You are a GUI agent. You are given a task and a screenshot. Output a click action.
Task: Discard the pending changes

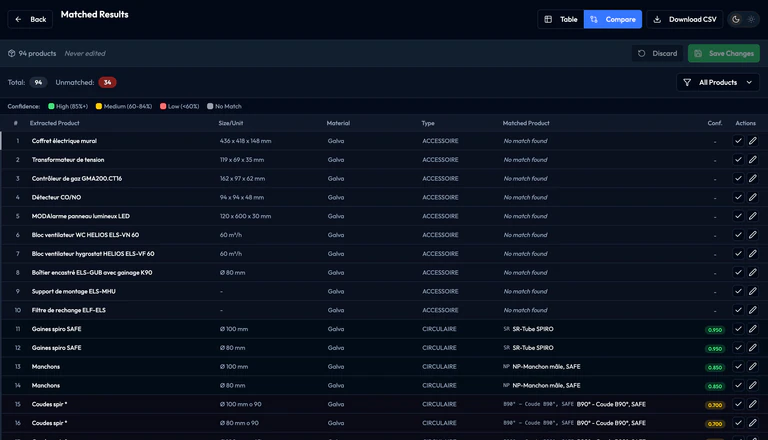point(657,53)
